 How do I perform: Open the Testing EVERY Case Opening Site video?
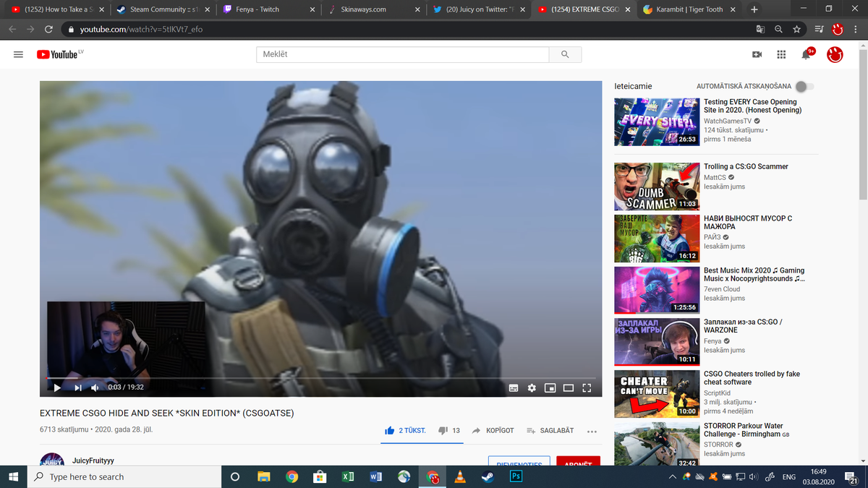coord(657,122)
